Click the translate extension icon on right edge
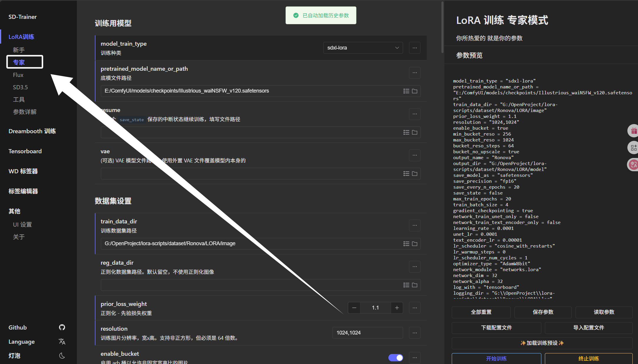Viewport: 638px width, 364px height. [633, 164]
